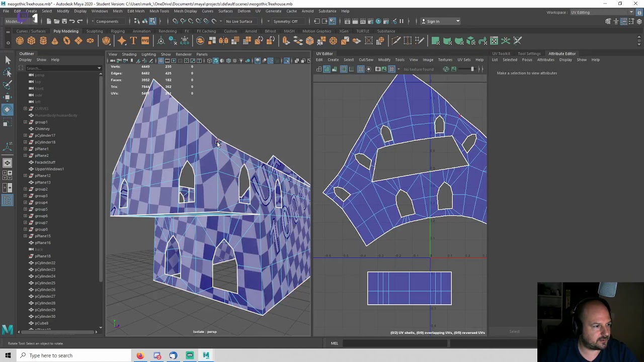The height and width of the screenshot is (362, 644).
Task: Open the planar UV mapping shelf icon
Action: pyautogui.click(x=436, y=41)
